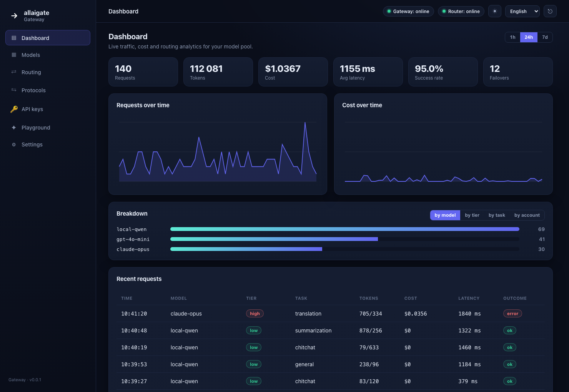
Task: Select the 24h time range
Action: click(529, 37)
